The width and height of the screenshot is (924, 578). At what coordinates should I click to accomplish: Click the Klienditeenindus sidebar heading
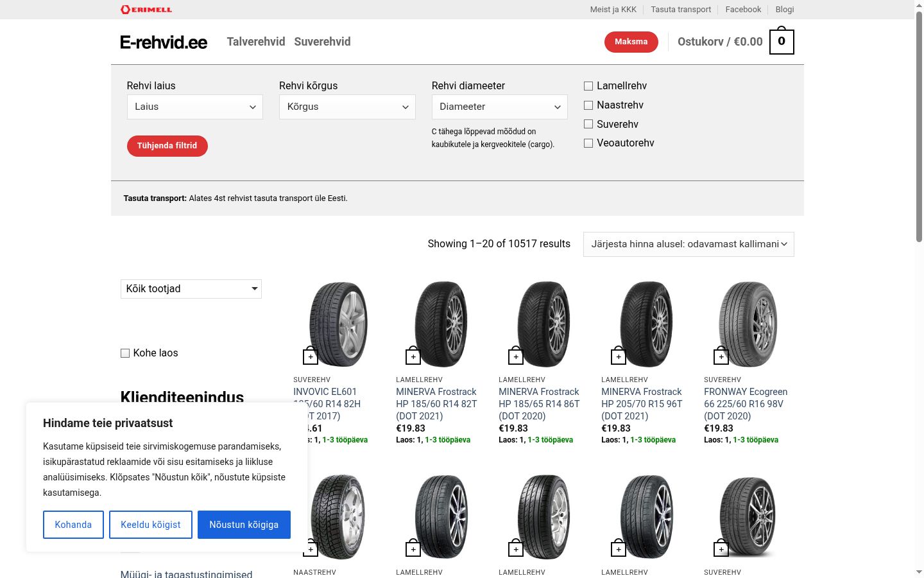(182, 396)
